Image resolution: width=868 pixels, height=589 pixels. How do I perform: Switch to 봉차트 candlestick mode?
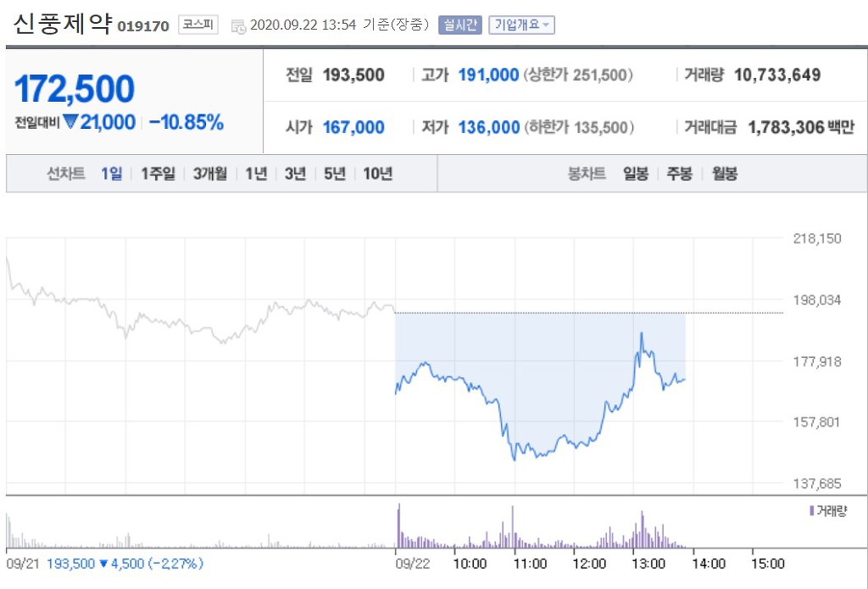point(587,173)
